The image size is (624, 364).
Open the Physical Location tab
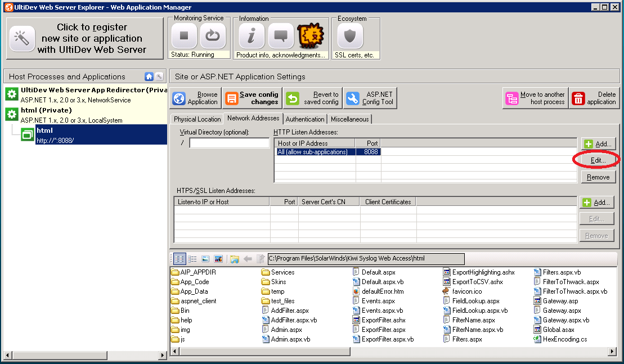(197, 119)
